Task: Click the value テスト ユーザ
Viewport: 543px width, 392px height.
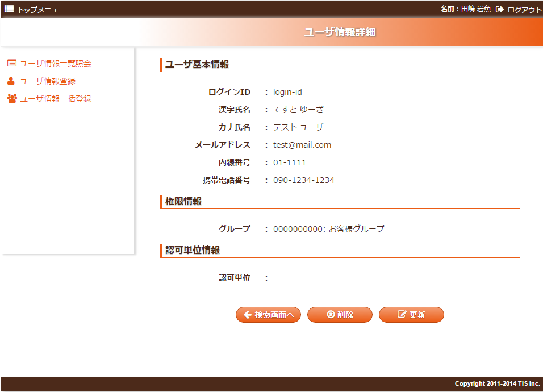Action: point(299,127)
